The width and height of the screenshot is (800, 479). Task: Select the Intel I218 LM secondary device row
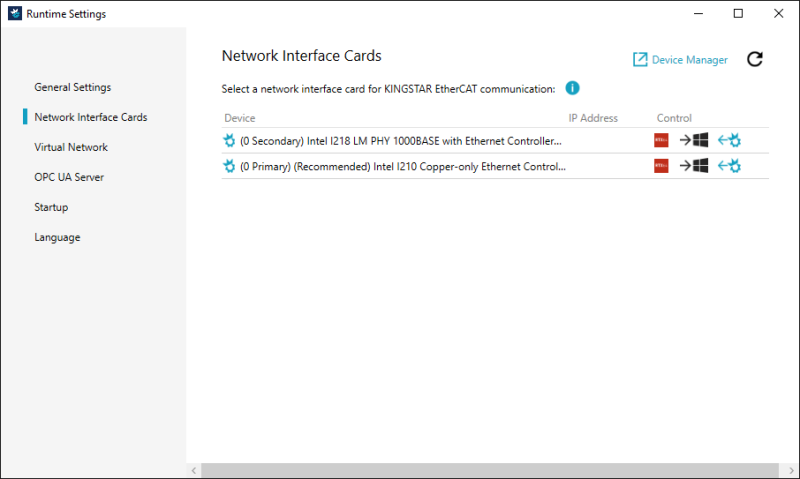(400, 140)
